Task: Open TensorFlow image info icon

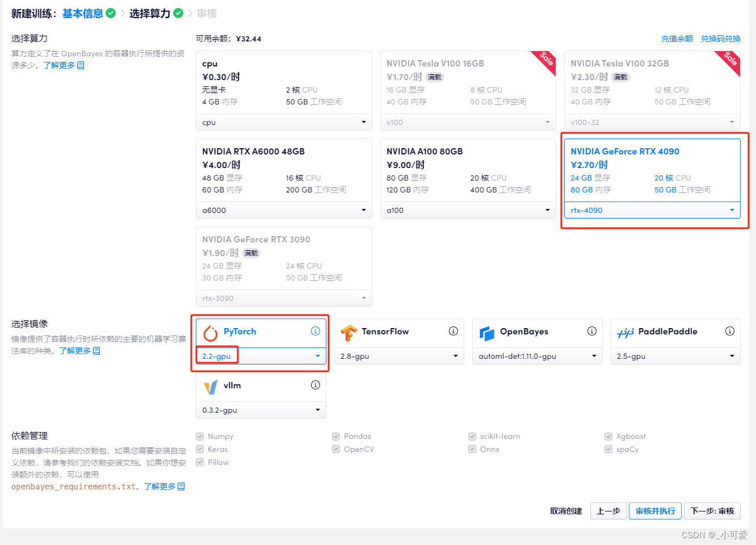Action: (x=453, y=331)
